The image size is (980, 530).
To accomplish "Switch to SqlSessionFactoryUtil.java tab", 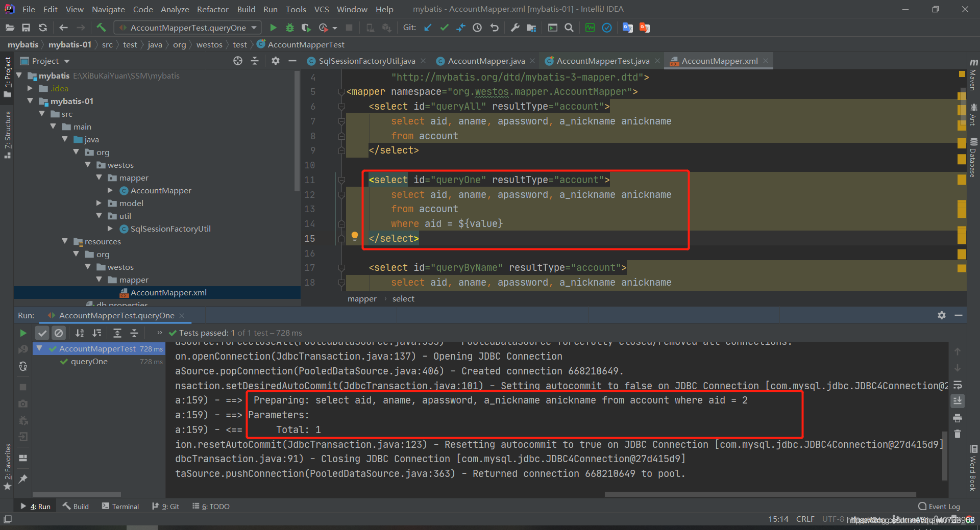I will (366, 61).
